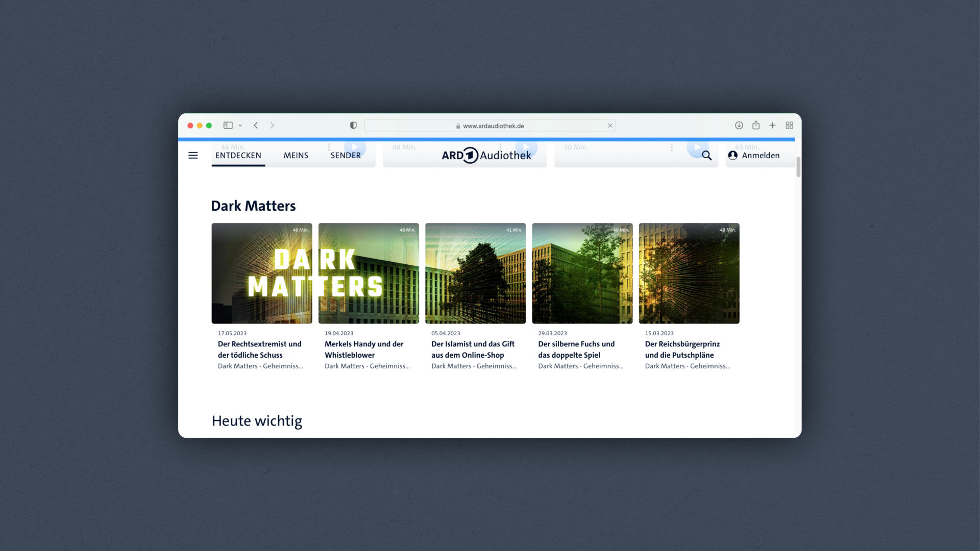Expand the sidebar dropdown chevron
The image size is (980, 551).
pyautogui.click(x=240, y=126)
